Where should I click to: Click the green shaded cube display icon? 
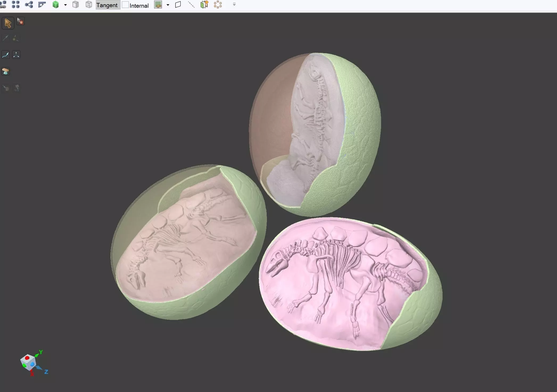tap(56, 5)
